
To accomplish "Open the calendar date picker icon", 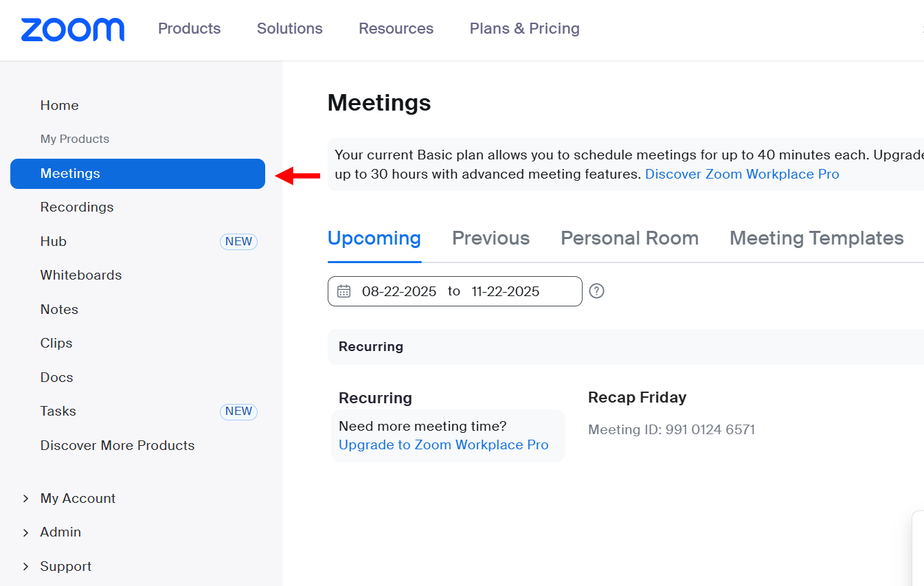I will [x=343, y=291].
